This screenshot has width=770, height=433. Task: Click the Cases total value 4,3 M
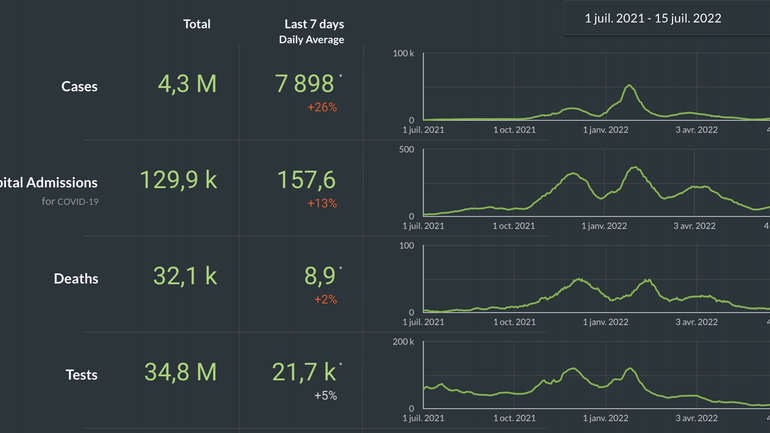tap(187, 84)
